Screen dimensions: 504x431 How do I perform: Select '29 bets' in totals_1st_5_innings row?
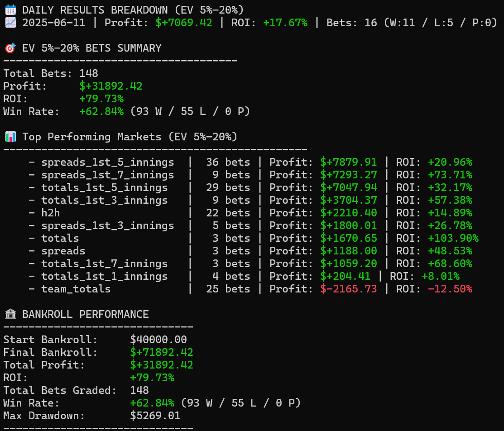(x=228, y=187)
